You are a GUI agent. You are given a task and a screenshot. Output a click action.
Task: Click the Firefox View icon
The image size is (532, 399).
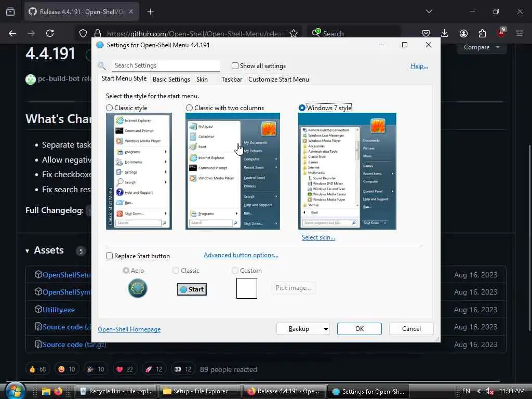coord(10,12)
